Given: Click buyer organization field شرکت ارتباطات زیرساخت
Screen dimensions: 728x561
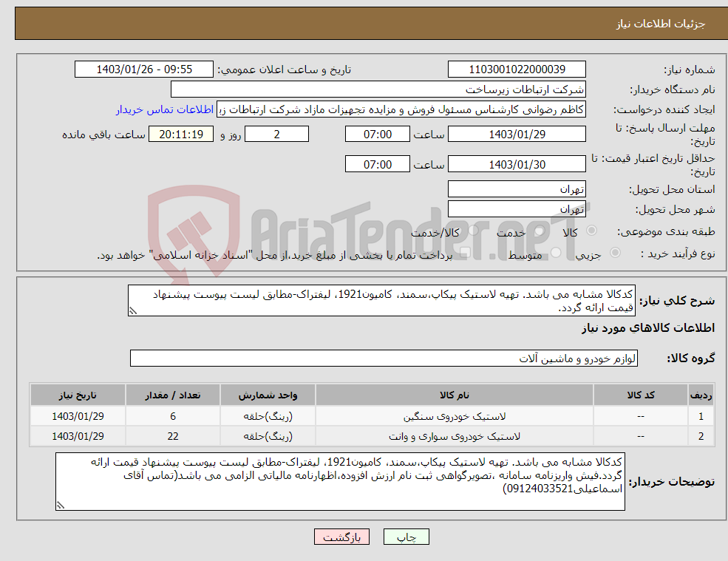Looking at the screenshot, I should pos(378,89).
